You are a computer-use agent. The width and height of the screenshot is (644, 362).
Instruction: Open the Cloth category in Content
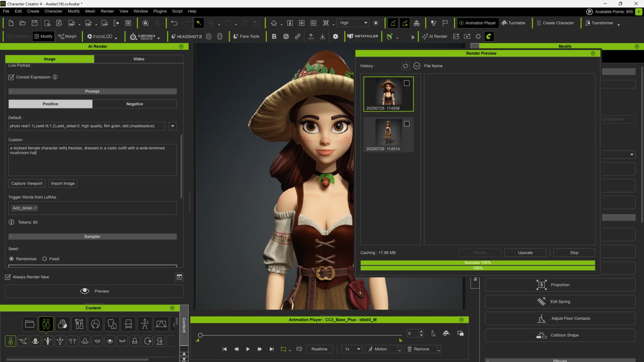coord(112,324)
